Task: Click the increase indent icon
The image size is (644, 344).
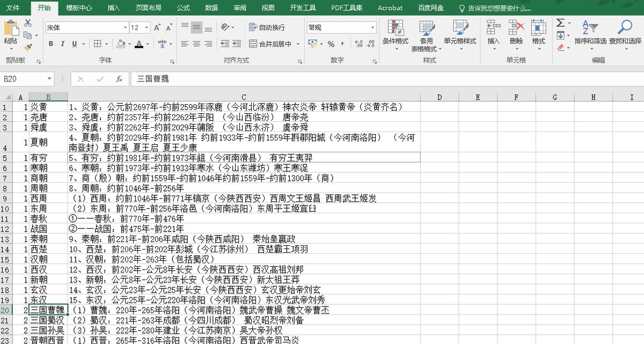Action: [238, 44]
